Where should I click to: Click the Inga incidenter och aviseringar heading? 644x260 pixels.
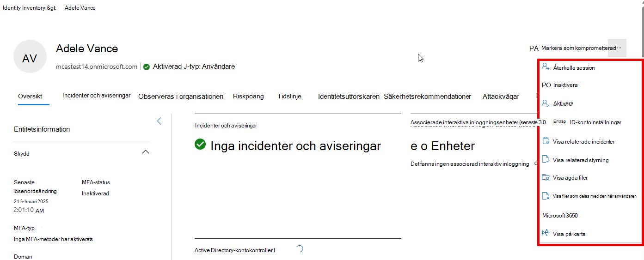point(295,146)
